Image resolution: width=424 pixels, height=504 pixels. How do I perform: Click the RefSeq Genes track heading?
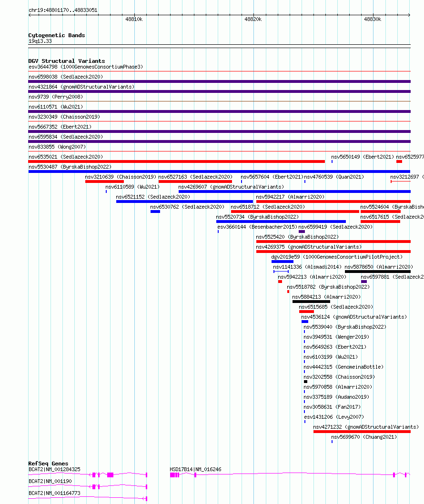tap(48, 463)
